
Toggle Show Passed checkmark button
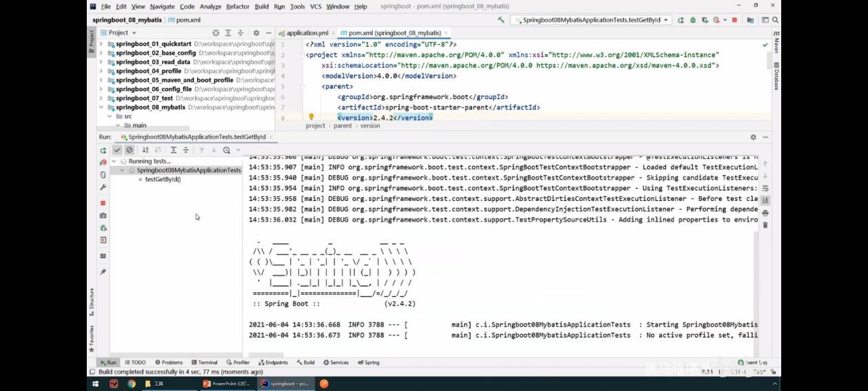(x=117, y=150)
